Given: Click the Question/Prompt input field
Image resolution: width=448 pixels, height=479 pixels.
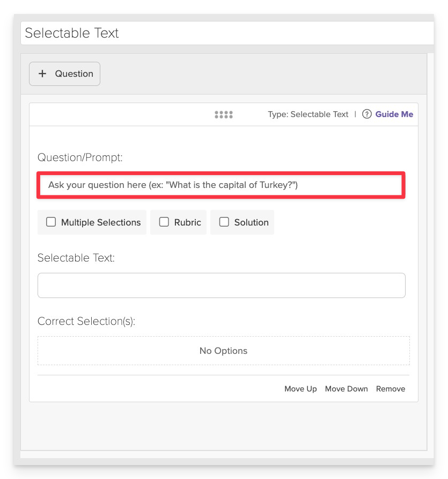Looking at the screenshot, I should [221, 185].
